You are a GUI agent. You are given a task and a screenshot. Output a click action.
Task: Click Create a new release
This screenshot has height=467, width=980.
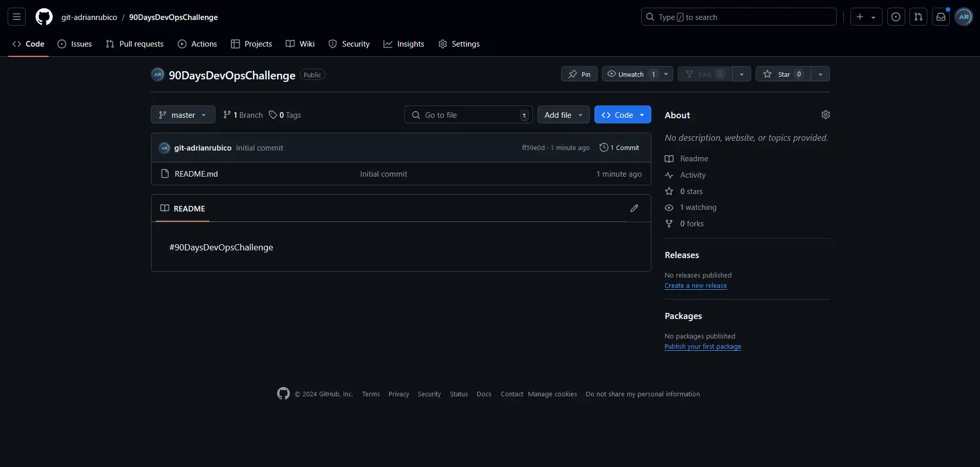695,286
